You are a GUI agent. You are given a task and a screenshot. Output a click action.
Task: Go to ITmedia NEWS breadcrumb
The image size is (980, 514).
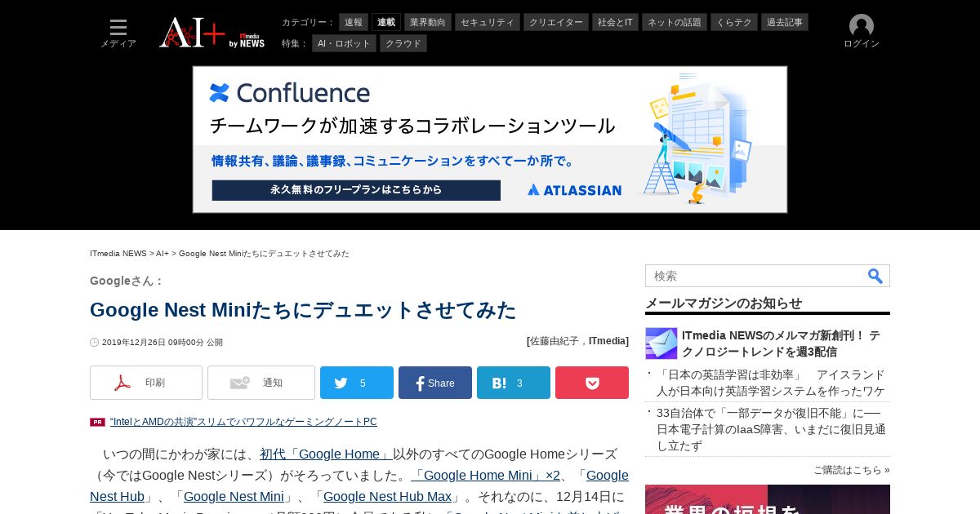118,254
